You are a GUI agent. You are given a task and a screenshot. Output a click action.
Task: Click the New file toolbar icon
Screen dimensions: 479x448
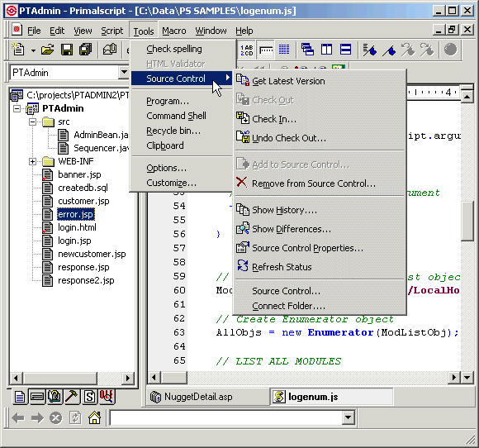18,50
